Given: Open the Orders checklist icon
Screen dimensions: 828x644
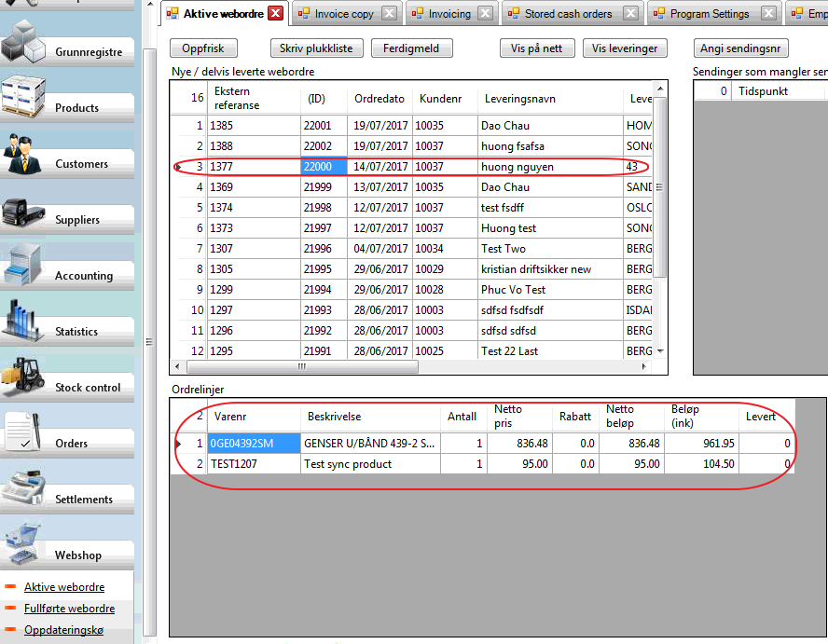Looking at the screenshot, I should pos(22,432).
